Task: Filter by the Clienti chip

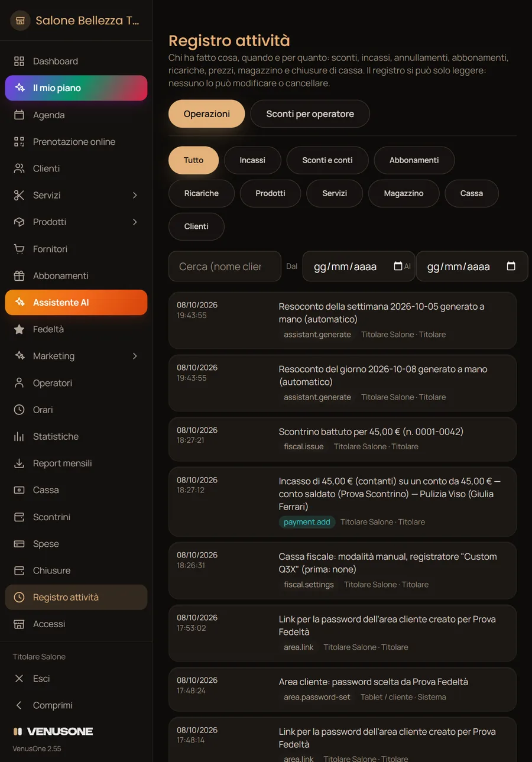Action: (x=196, y=226)
